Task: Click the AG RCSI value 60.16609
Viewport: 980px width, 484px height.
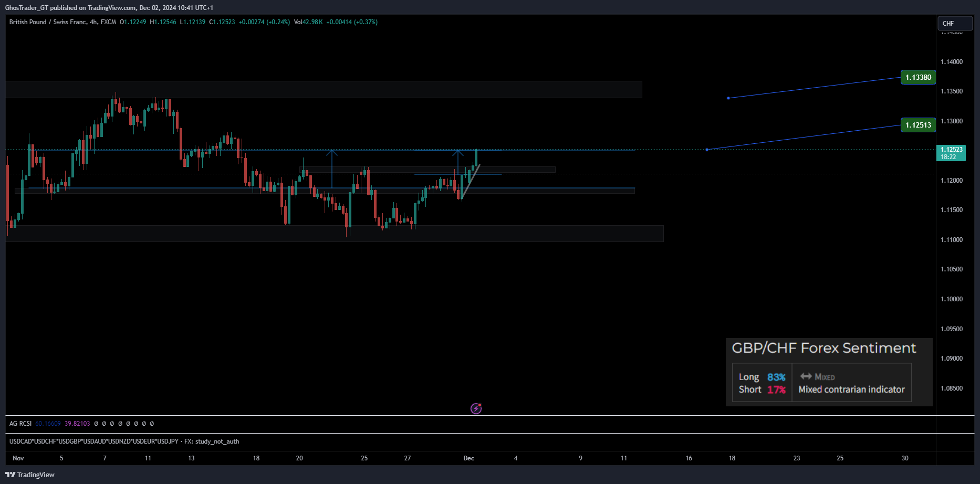Action: (x=48, y=424)
